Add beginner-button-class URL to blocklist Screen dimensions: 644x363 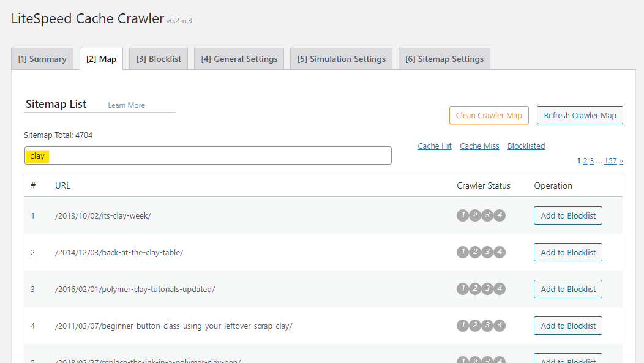click(568, 326)
